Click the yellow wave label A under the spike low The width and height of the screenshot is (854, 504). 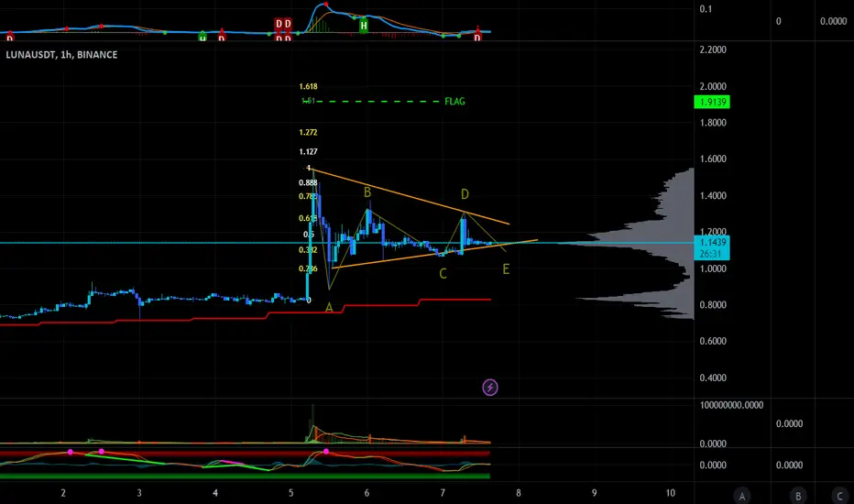(329, 308)
